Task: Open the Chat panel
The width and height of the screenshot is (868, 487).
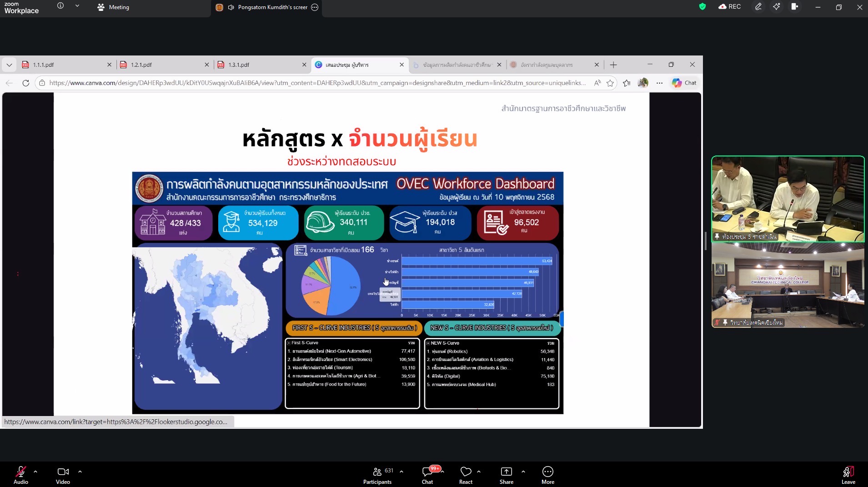Action: click(427, 474)
